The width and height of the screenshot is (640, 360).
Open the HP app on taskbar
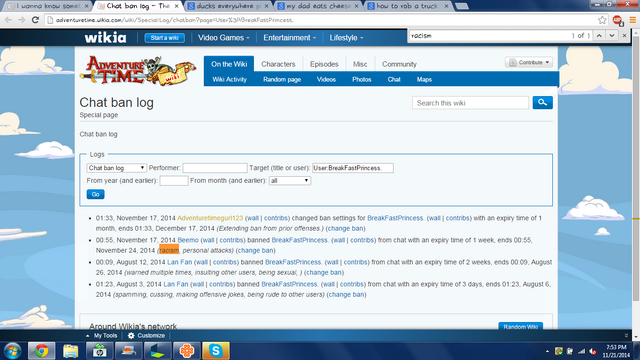coord(99,351)
